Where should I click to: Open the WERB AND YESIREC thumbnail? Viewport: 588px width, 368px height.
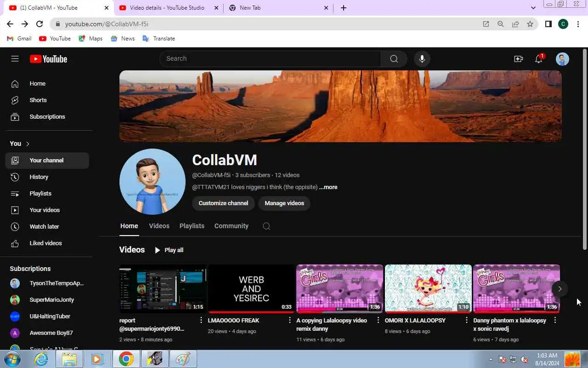click(251, 288)
